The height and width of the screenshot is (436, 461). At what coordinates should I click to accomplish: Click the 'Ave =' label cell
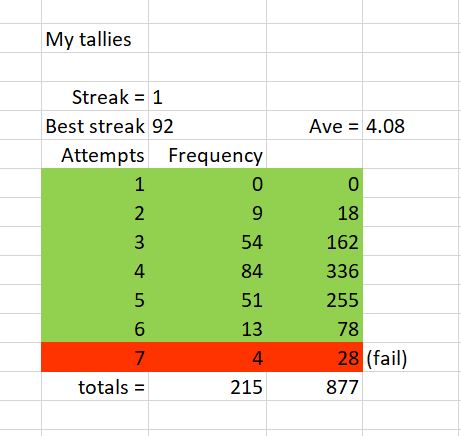(x=315, y=126)
